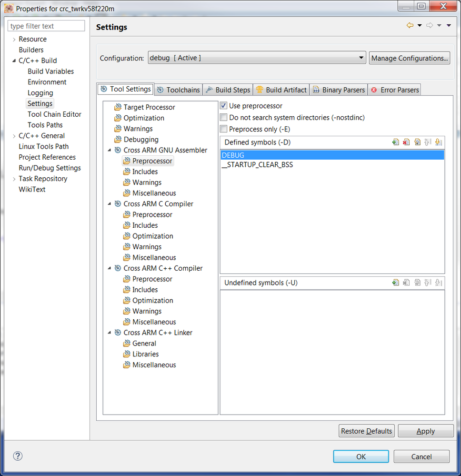Image resolution: width=461 pixels, height=476 pixels.
Task: Add a defined symbol (-D) icon
Action: click(395, 142)
